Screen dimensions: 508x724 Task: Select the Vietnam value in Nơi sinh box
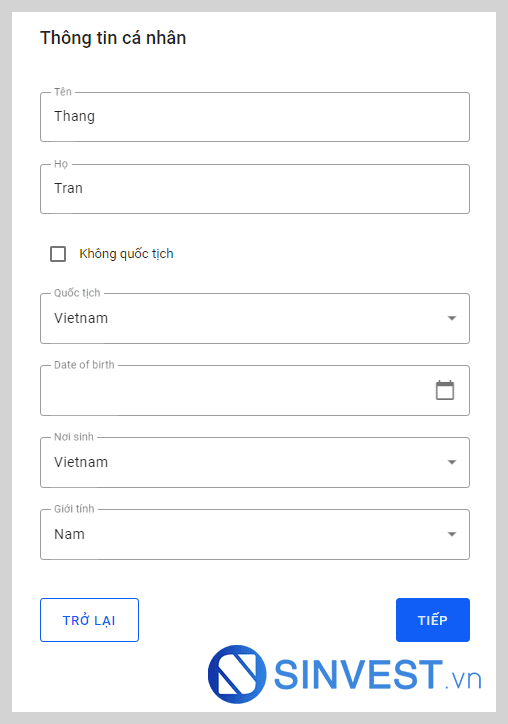coord(81,462)
